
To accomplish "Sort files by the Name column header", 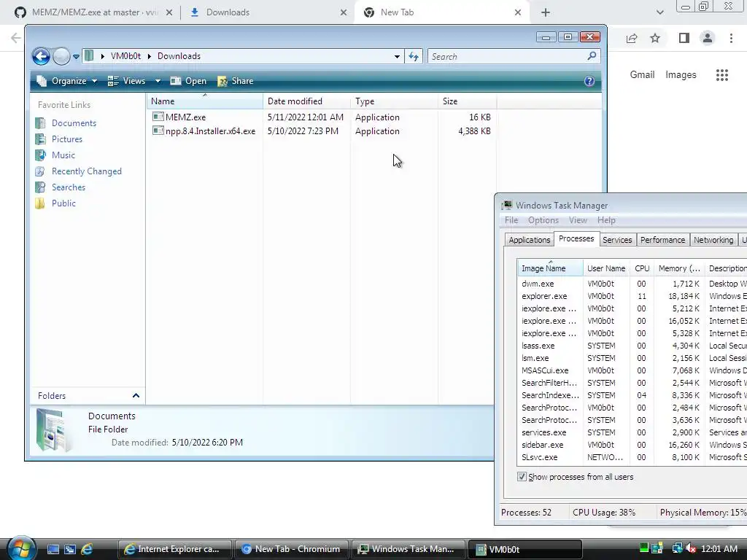I will coord(204,101).
